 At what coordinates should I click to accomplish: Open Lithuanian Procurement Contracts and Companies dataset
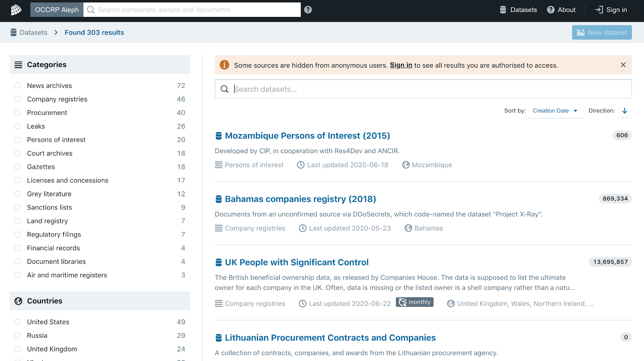coord(330,338)
